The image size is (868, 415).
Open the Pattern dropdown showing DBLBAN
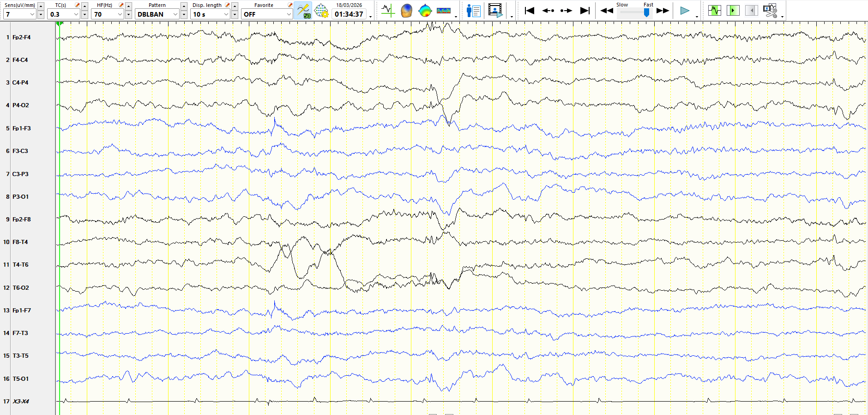(x=157, y=14)
